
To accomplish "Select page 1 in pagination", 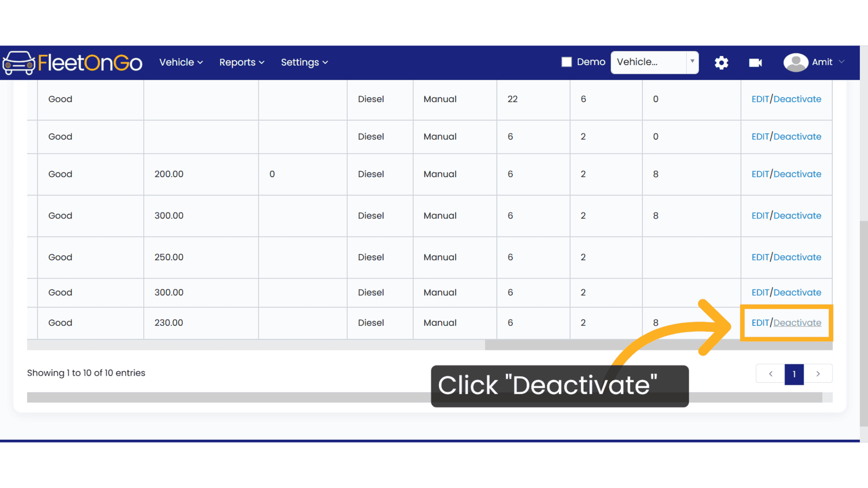I will point(794,374).
